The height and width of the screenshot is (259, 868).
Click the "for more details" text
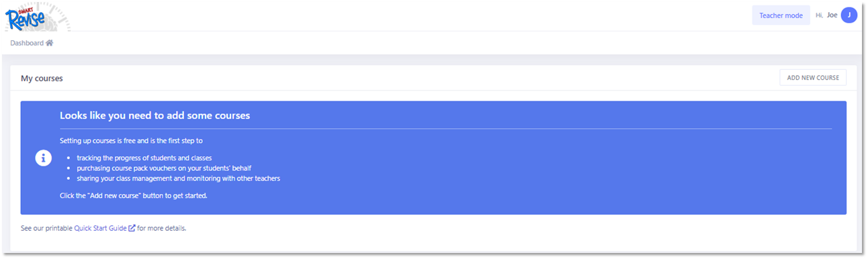click(x=161, y=229)
